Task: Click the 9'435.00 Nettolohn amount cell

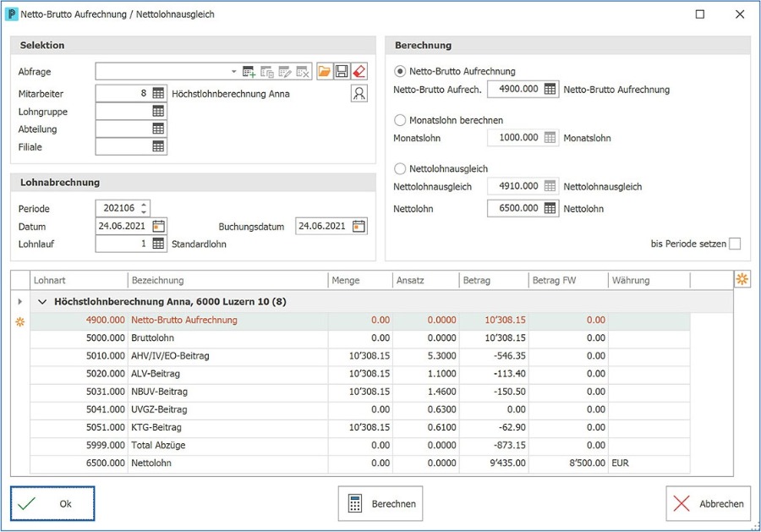Action: [494, 463]
